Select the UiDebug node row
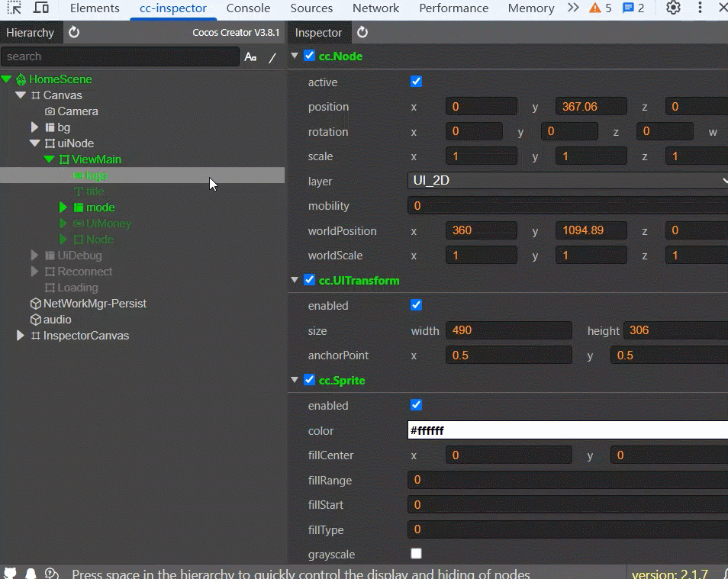 (142, 256)
